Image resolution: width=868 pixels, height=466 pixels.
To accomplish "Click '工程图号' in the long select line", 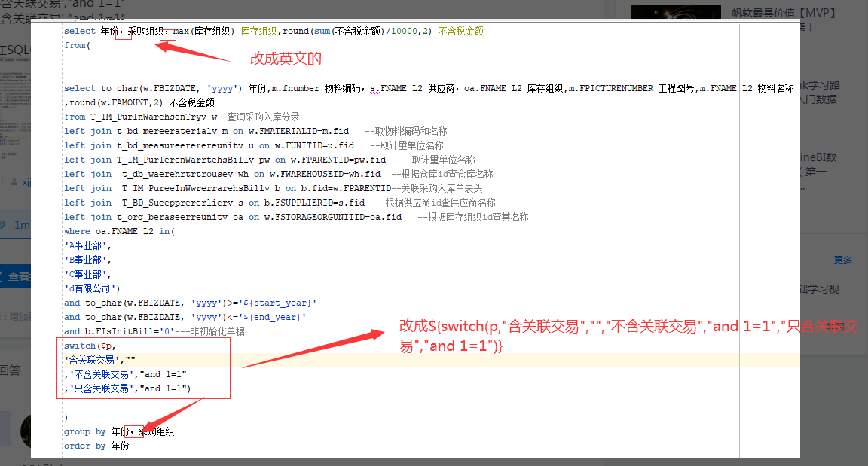I will coord(676,88).
